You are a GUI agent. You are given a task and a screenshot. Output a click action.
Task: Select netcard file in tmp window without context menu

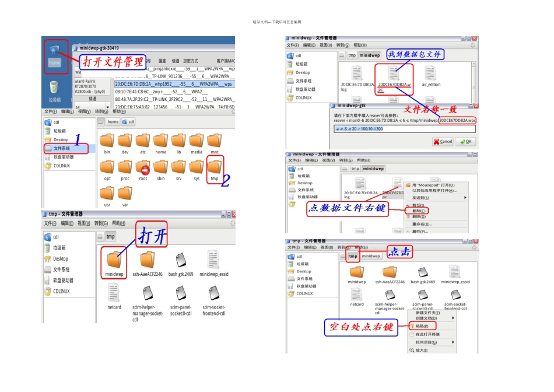[114, 297]
